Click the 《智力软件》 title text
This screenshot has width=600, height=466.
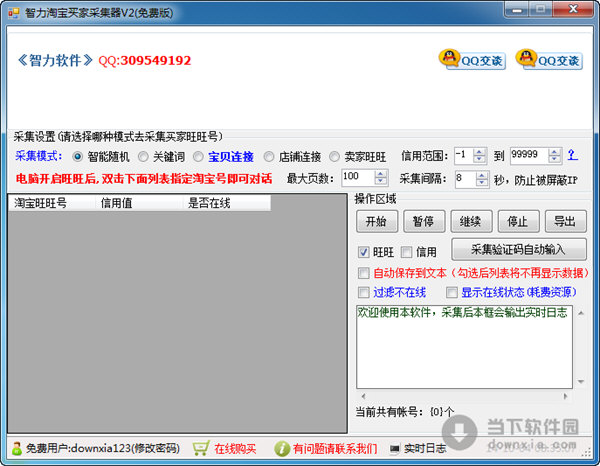(55, 60)
